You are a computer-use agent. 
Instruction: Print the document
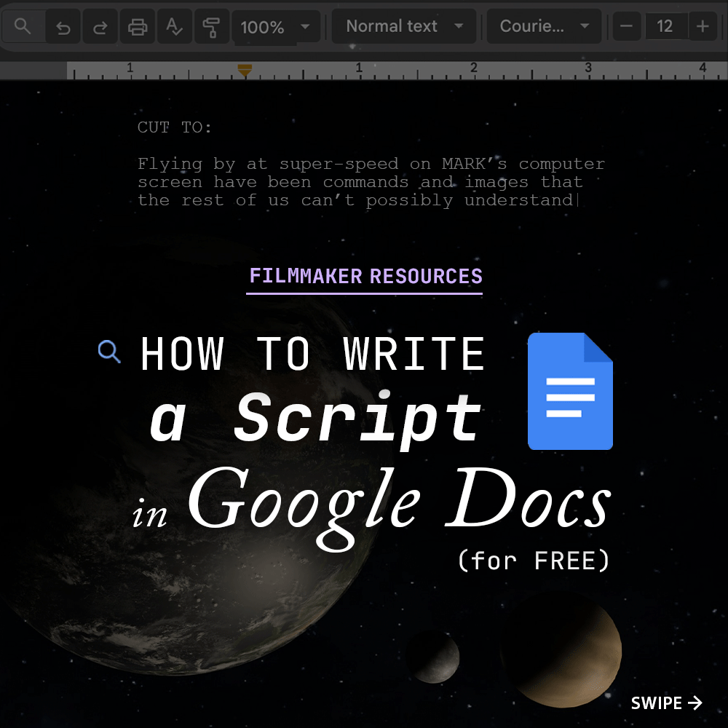click(138, 28)
